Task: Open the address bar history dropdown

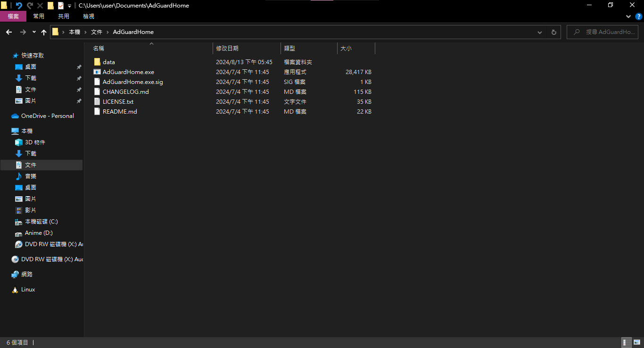Action: pyautogui.click(x=540, y=32)
